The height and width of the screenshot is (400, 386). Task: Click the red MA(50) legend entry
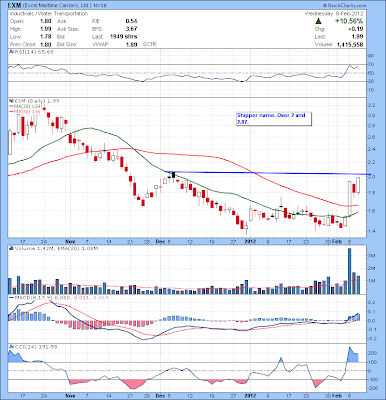[x=25, y=111]
